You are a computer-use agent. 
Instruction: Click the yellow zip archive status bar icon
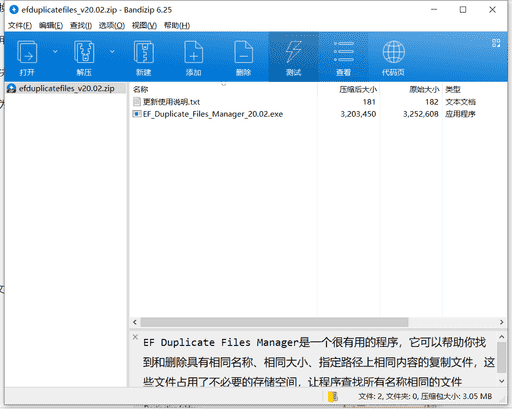[333, 396]
